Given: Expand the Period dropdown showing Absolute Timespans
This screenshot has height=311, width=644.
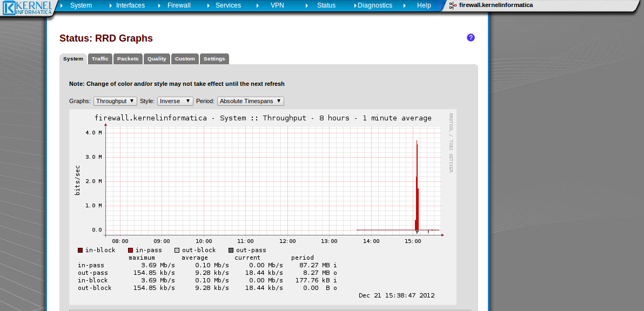Looking at the screenshot, I should pyautogui.click(x=251, y=101).
